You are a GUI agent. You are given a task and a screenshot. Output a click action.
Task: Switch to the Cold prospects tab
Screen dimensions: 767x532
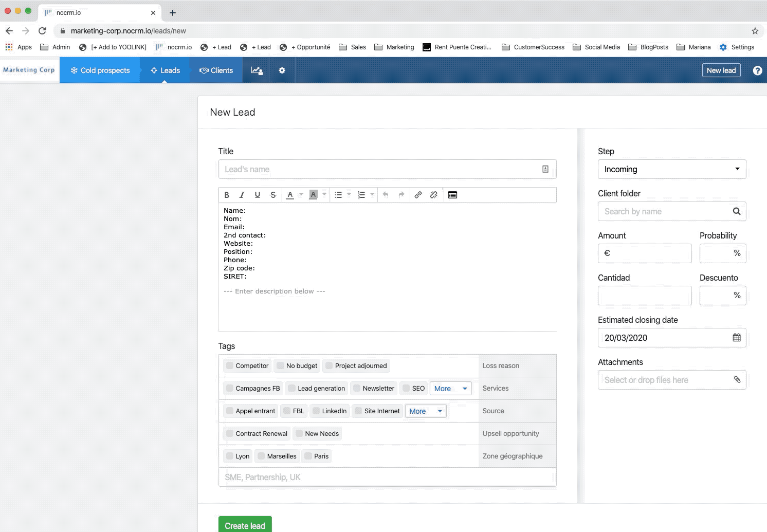[100, 70]
